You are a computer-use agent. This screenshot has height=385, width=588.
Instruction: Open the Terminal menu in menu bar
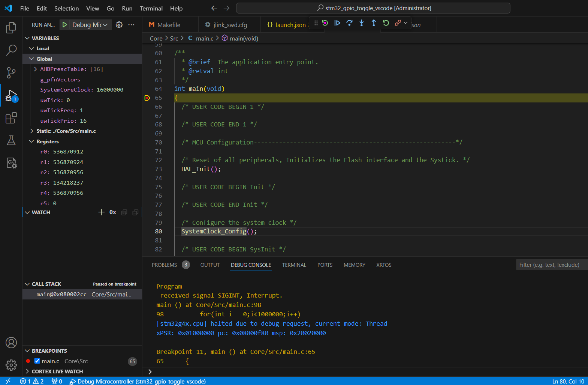coord(151,8)
